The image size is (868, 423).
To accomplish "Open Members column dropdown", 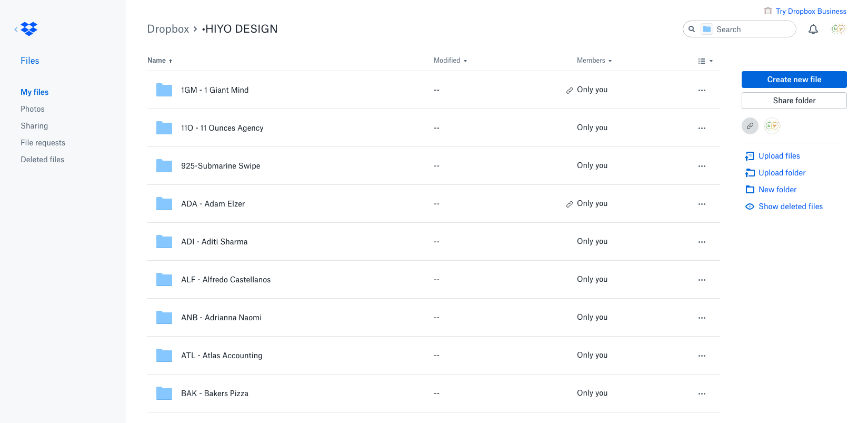I will click(594, 61).
